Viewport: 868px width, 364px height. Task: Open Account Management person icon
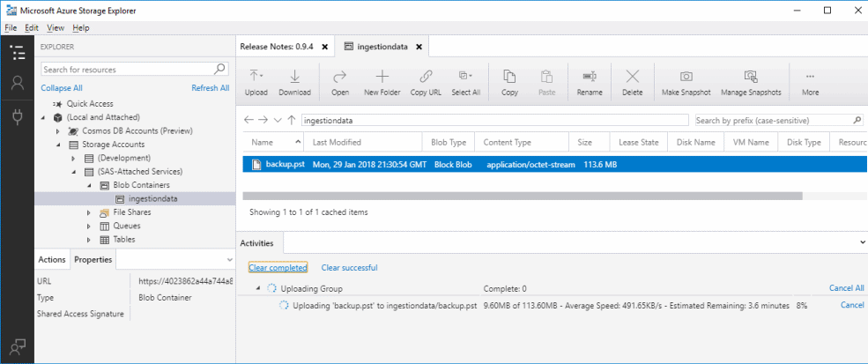tap(18, 83)
